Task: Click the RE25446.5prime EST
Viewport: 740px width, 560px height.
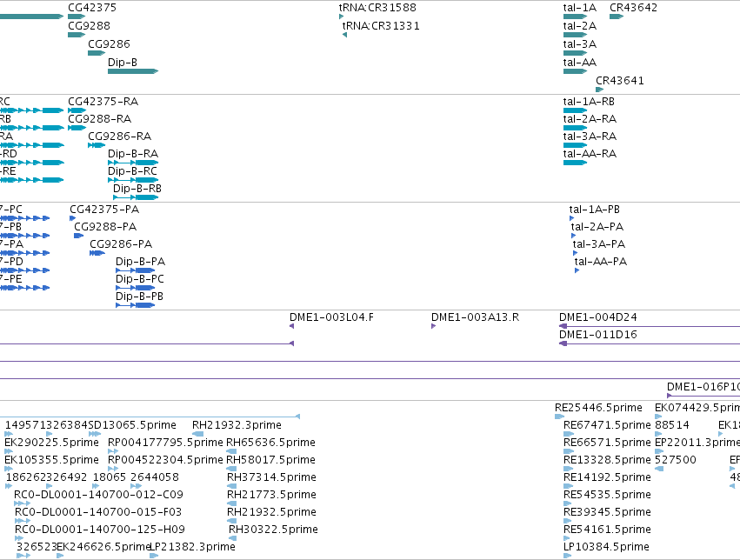Action: tap(560, 417)
